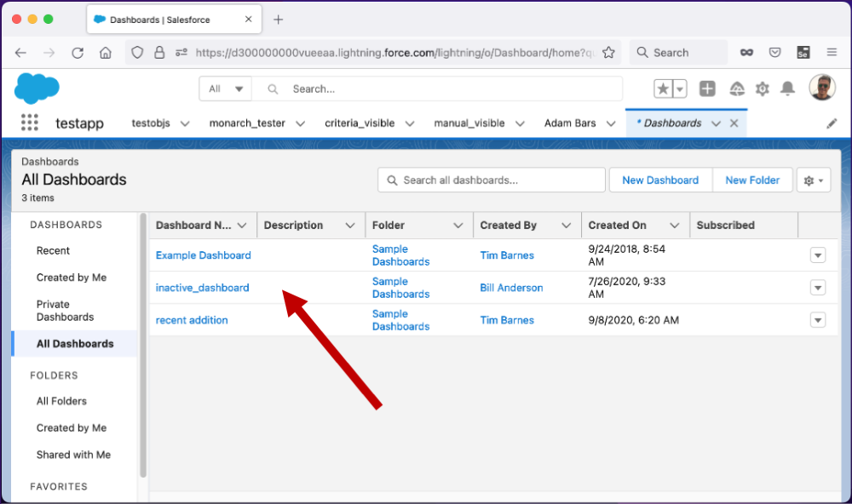Open the Description column menu
Viewport: 852px width, 504px height.
pyautogui.click(x=350, y=226)
